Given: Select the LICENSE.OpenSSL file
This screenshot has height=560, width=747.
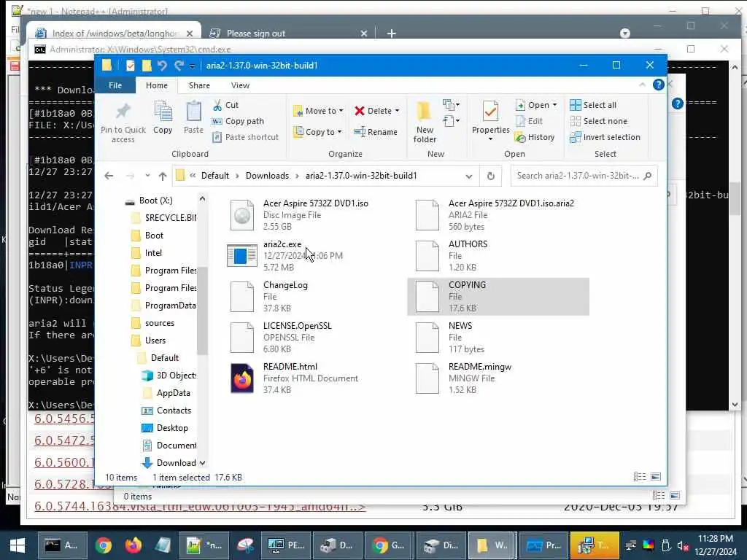Looking at the screenshot, I should pyautogui.click(x=315, y=338).
